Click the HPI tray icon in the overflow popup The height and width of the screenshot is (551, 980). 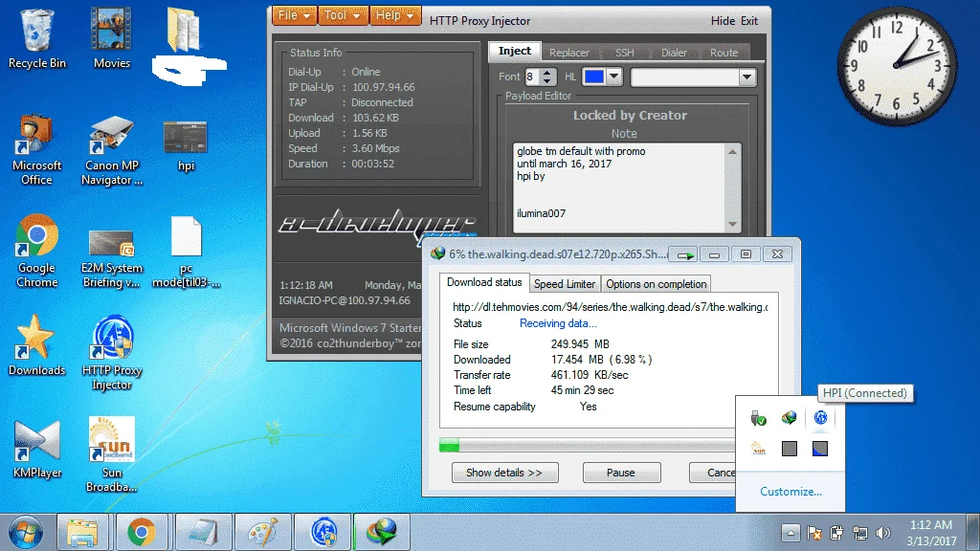(x=820, y=417)
